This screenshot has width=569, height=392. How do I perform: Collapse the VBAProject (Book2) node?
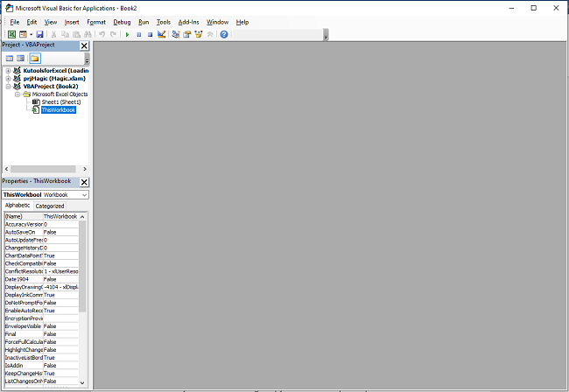(x=8, y=87)
